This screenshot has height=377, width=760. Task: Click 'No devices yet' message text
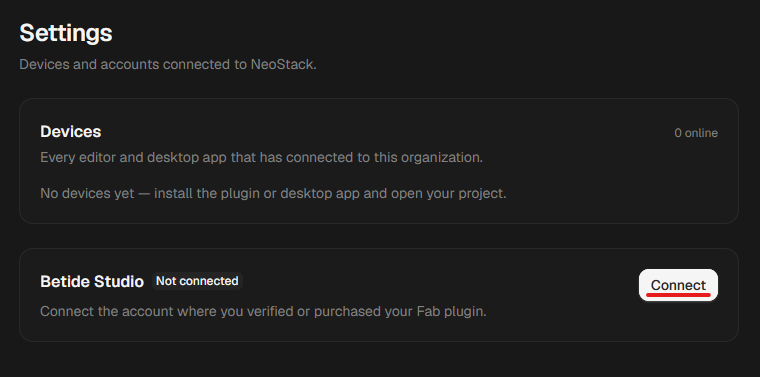click(273, 193)
